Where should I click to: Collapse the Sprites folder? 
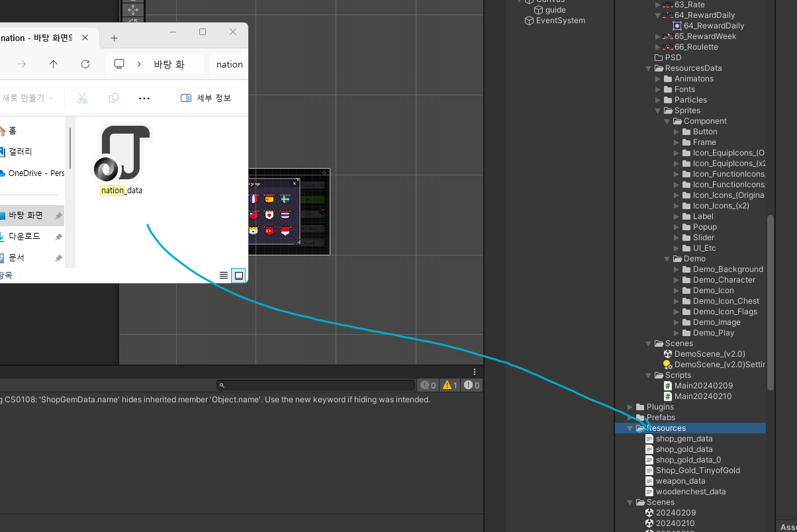[x=657, y=111]
